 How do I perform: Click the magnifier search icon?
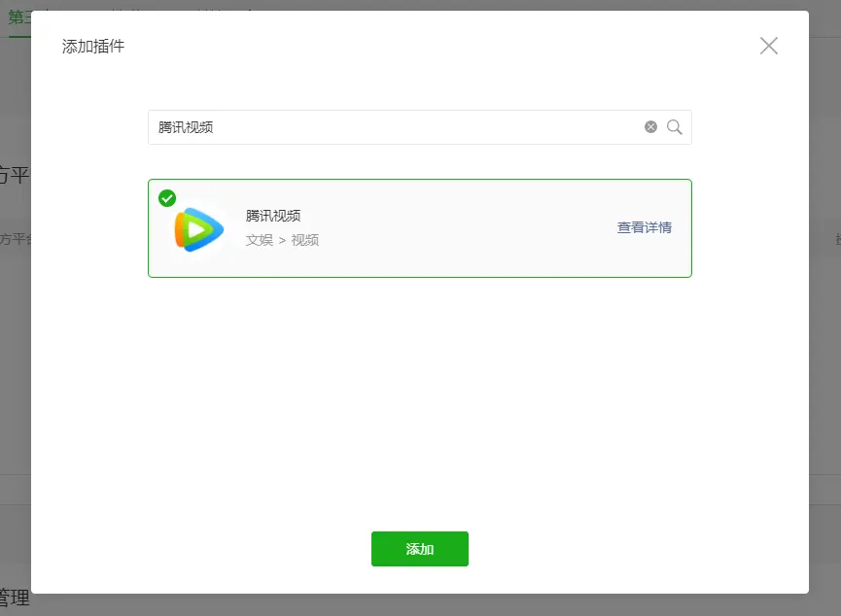[x=674, y=127]
